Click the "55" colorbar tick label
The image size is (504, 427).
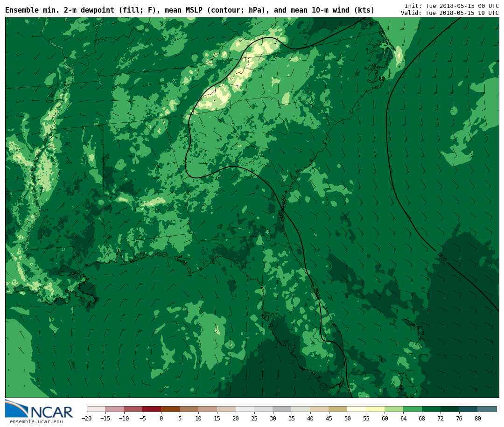coord(366,418)
